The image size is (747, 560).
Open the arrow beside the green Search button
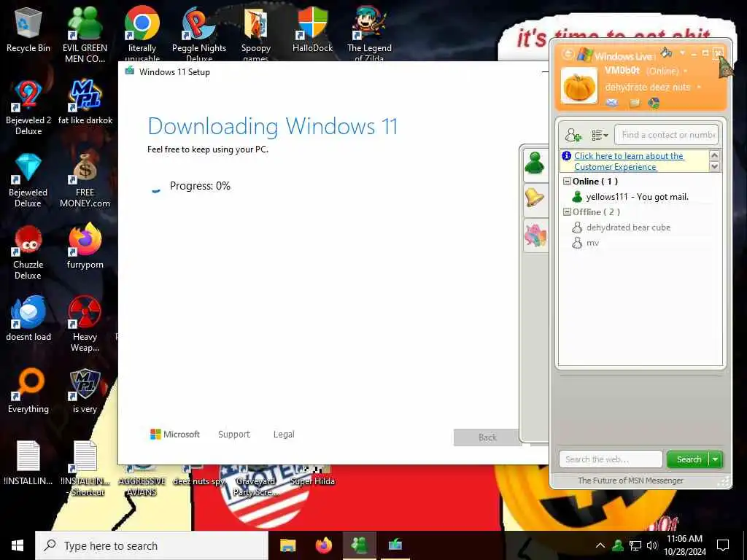[x=716, y=459]
